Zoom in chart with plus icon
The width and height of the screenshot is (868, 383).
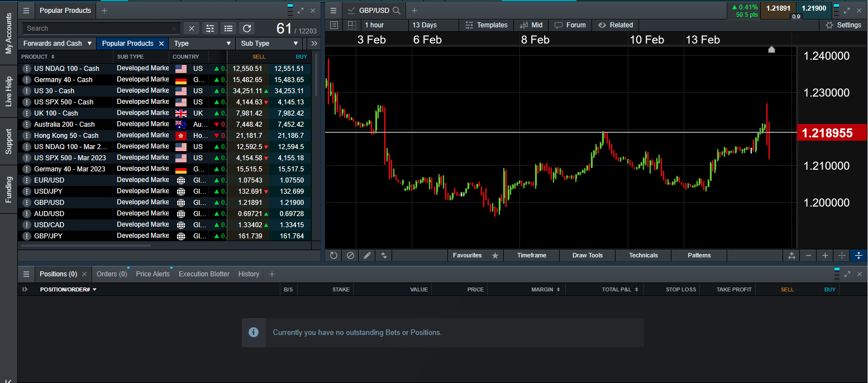click(x=825, y=255)
